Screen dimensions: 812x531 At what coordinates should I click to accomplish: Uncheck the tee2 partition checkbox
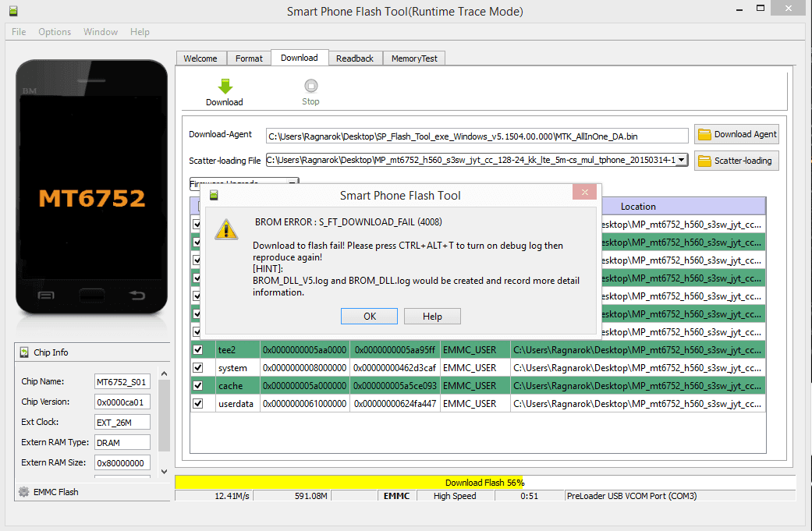point(198,350)
